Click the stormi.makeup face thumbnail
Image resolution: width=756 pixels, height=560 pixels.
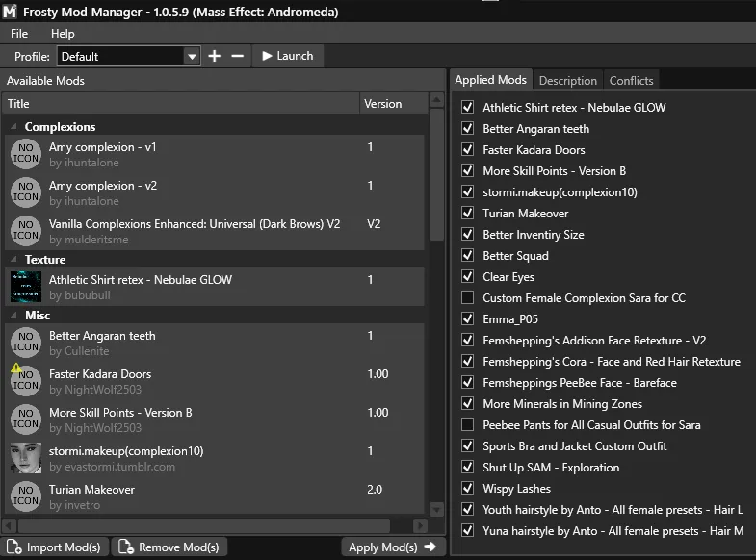coord(26,458)
